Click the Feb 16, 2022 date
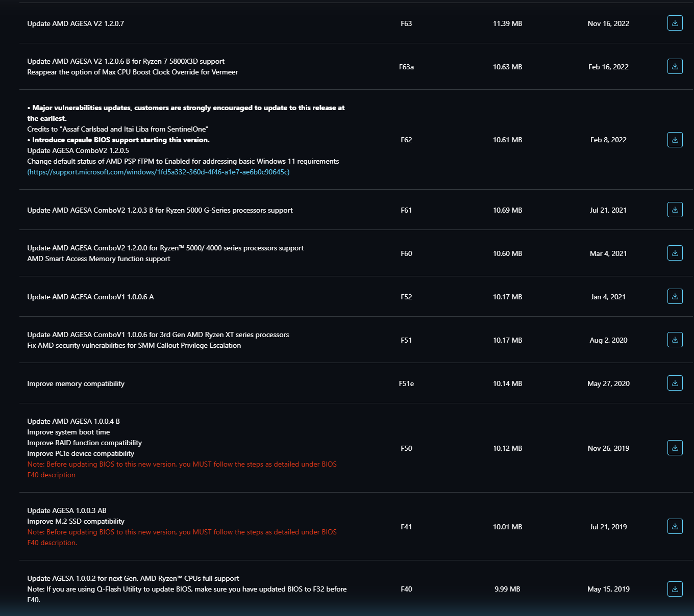Image resolution: width=694 pixels, height=616 pixels. (x=608, y=67)
